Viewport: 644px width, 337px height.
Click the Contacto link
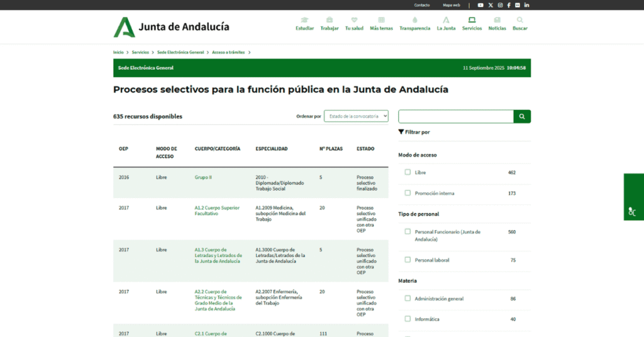coord(422,5)
